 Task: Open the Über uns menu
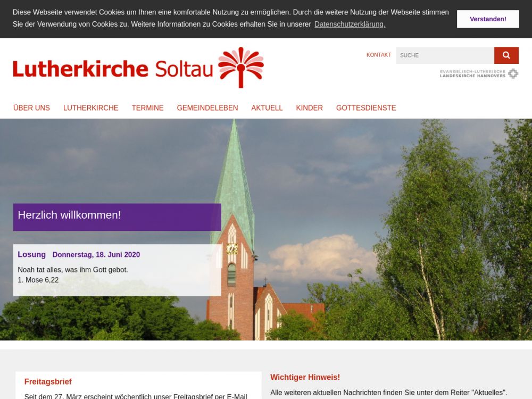pyautogui.click(x=31, y=108)
